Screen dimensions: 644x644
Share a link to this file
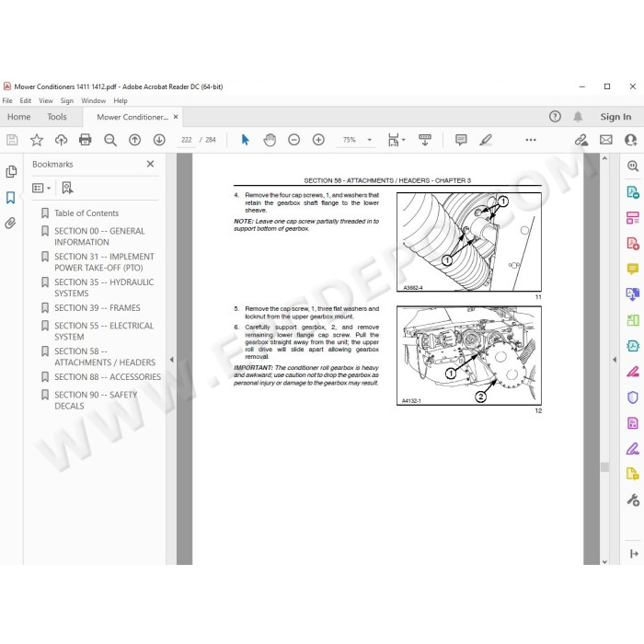(581, 140)
